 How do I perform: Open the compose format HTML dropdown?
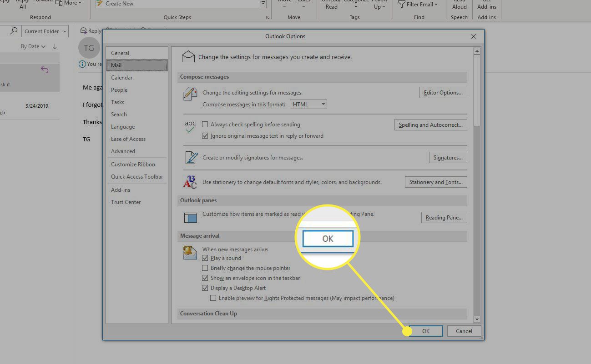tap(308, 105)
